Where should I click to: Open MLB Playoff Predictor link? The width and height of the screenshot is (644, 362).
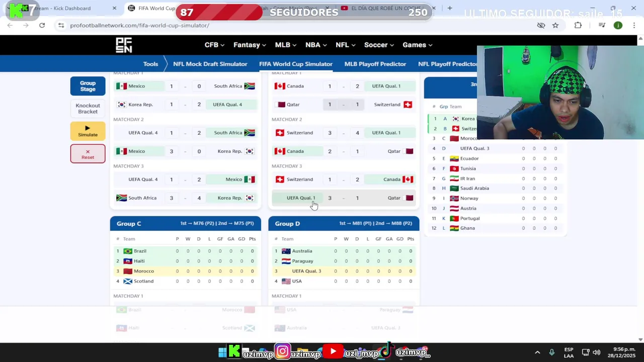(x=375, y=64)
